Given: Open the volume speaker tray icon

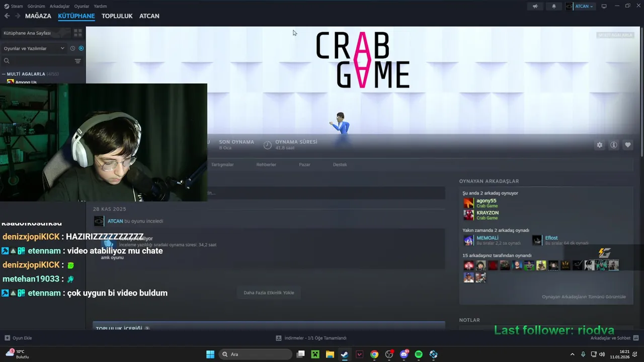Looking at the screenshot, I should tap(602, 354).
